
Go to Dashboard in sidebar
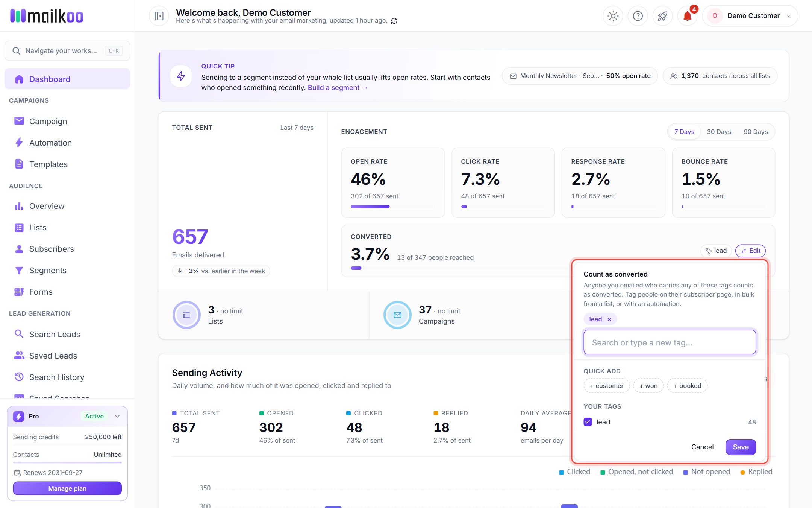[67, 79]
